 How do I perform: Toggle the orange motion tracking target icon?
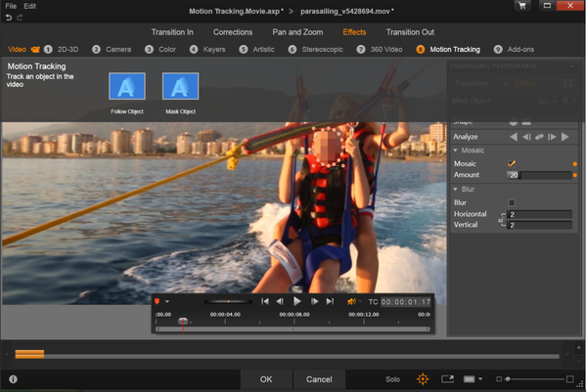tap(423, 379)
